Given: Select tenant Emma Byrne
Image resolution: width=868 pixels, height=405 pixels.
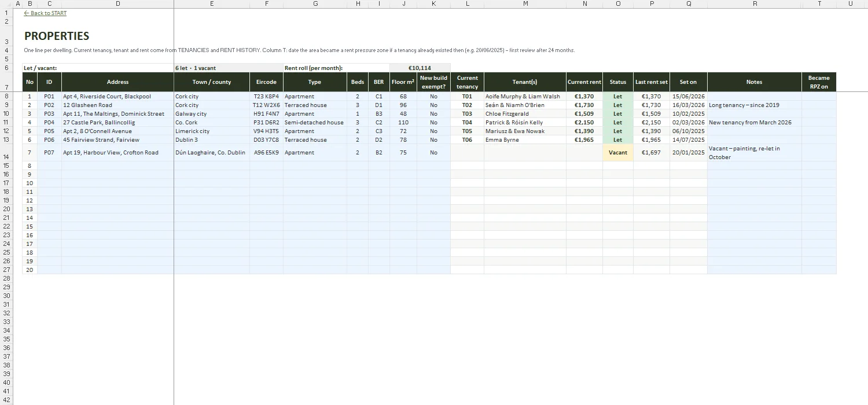Looking at the screenshot, I should 525,140.
